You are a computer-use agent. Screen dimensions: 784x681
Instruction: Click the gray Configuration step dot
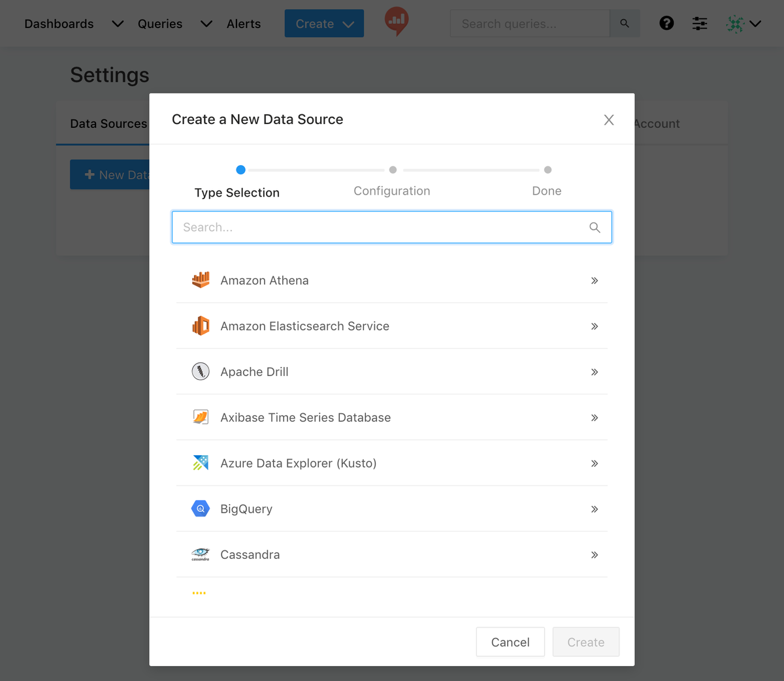(x=393, y=170)
